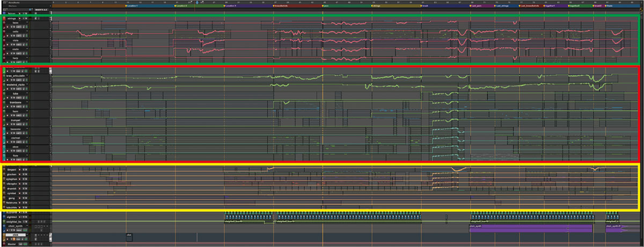Select the clarinet track type icon

(x=4, y=137)
